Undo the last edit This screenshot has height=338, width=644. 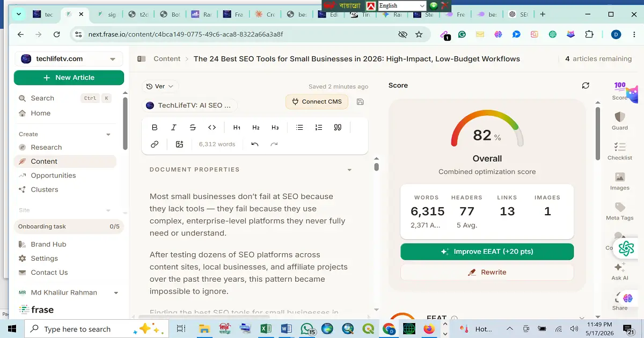[x=255, y=144]
